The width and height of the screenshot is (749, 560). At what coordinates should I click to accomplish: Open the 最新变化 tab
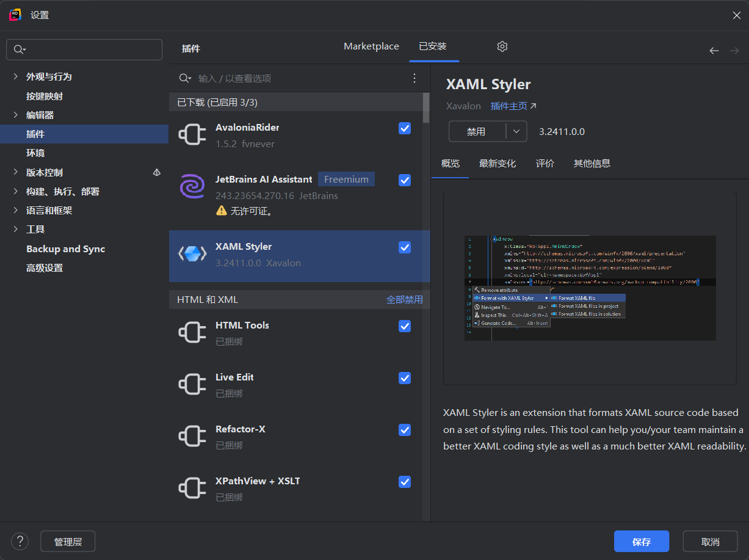click(x=498, y=164)
